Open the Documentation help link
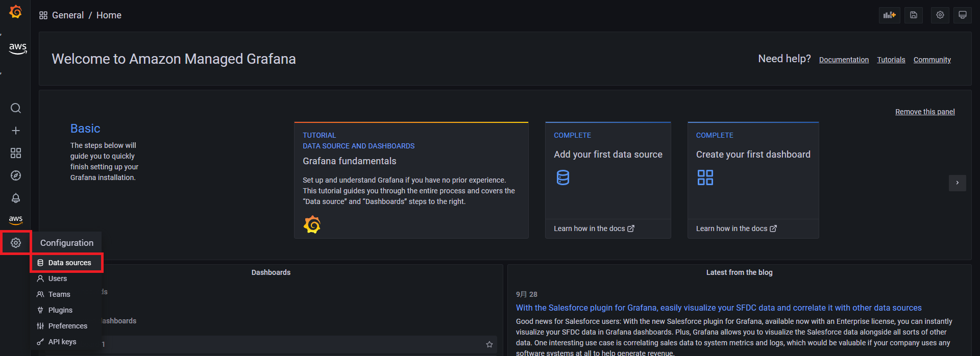The height and width of the screenshot is (356, 980). 844,60
